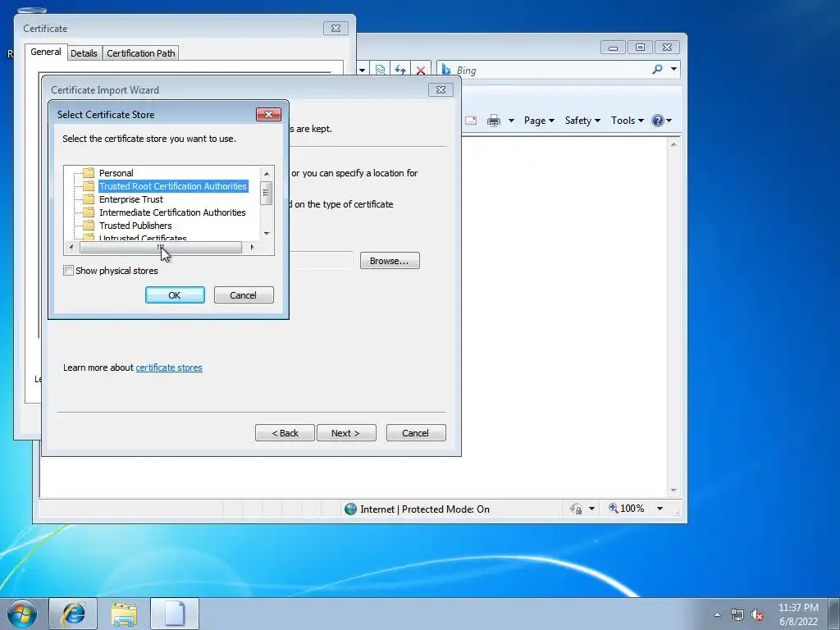Viewport: 840px width, 630px height.
Task: Click the search magnifier icon
Action: click(x=657, y=69)
